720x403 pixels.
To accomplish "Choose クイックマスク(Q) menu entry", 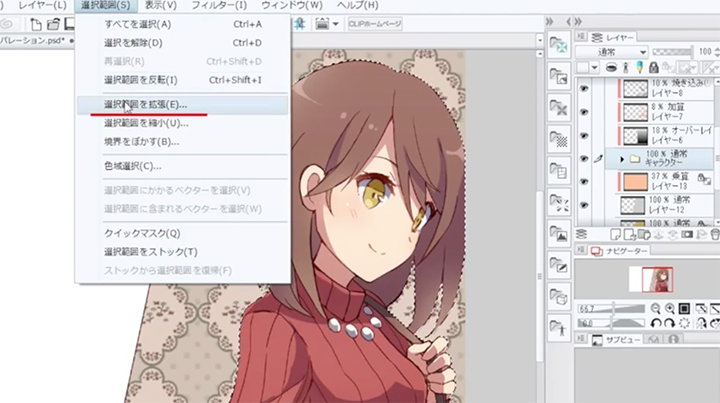I will [183, 233].
